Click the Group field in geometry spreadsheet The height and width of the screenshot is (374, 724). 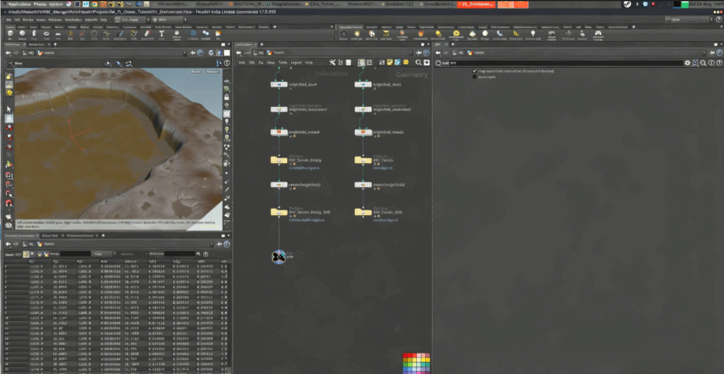click(x=75, y=254)
